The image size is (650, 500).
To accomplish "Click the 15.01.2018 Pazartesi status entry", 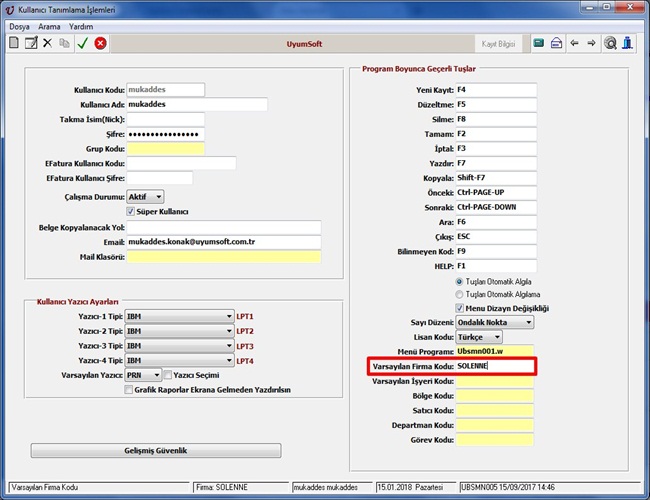I will [x=415, y=487].
